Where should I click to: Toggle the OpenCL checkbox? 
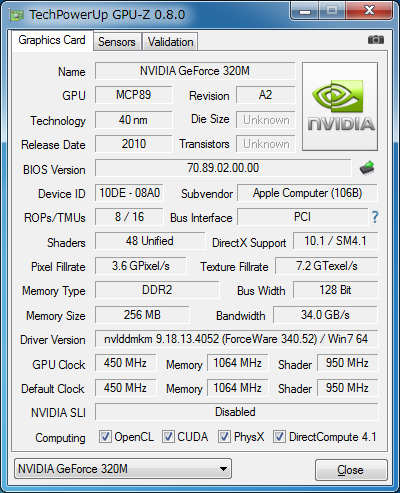coord(105,436)
